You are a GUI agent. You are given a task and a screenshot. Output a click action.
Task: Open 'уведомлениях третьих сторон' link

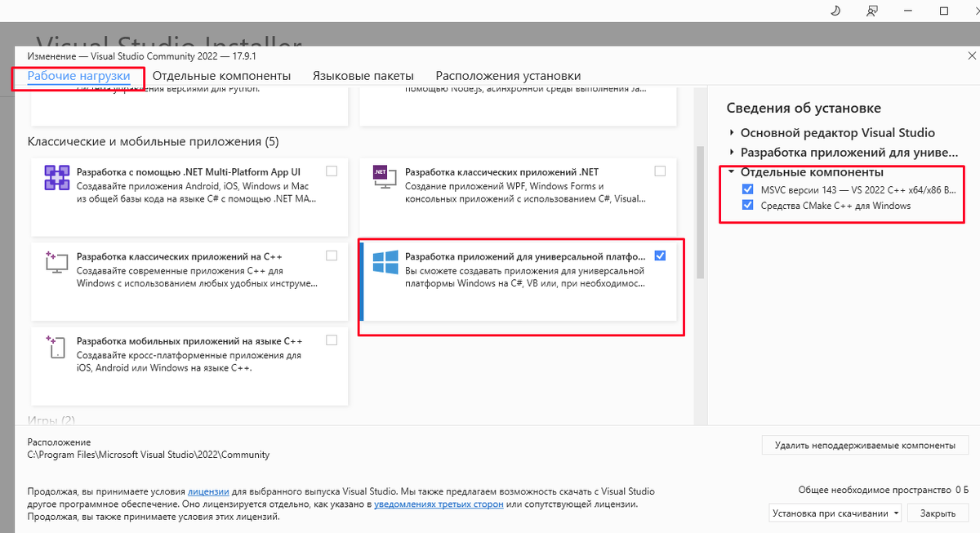coord(439,505)
